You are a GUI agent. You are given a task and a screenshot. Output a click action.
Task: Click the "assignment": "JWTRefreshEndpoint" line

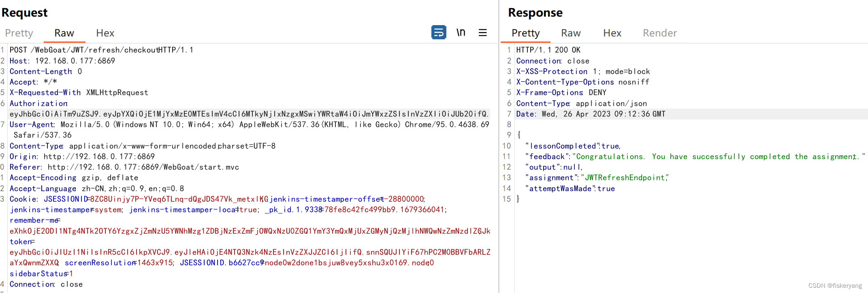597,178
